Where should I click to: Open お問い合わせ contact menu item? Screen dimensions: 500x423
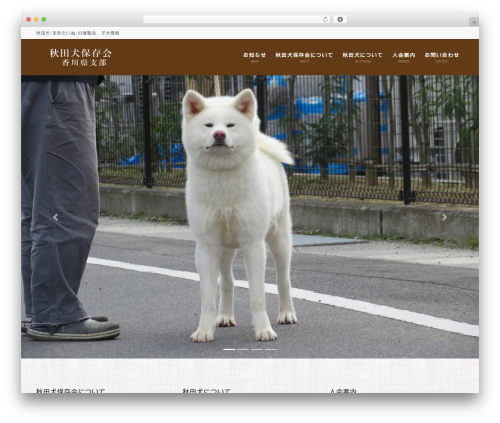click(x=442, y=57)
